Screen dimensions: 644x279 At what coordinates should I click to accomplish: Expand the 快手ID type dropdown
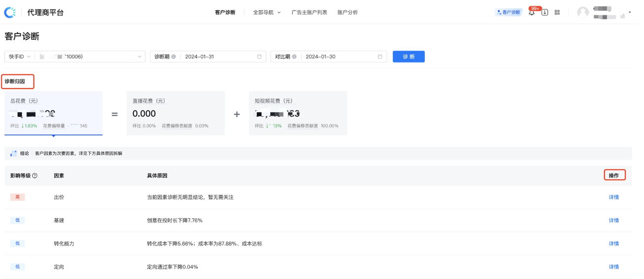(x=19, y=57)
